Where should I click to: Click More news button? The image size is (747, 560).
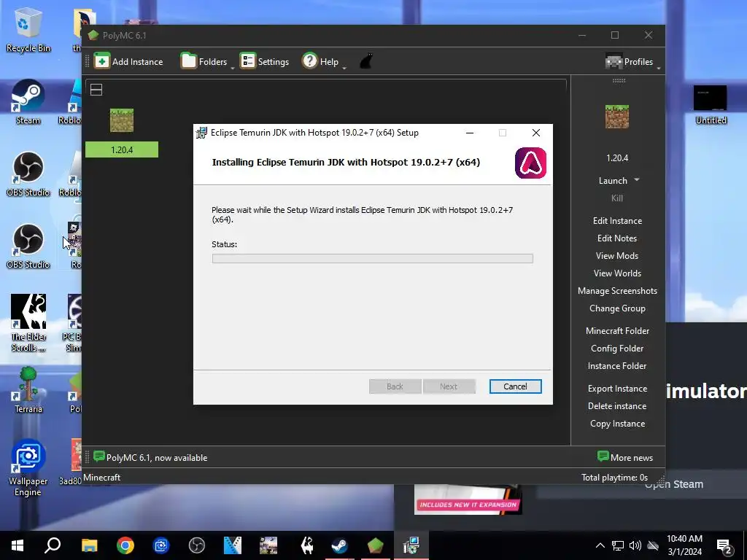click(625, 458)
